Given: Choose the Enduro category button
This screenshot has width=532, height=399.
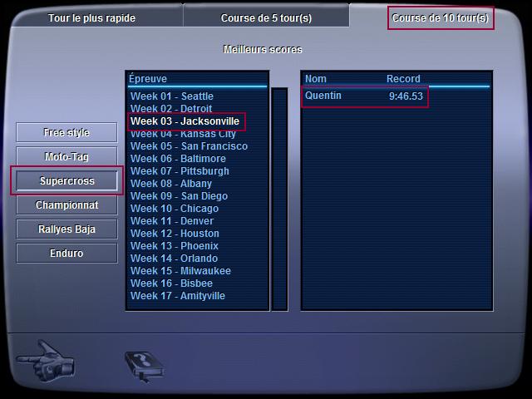Looking at the screenshot, I should point(66,253).
